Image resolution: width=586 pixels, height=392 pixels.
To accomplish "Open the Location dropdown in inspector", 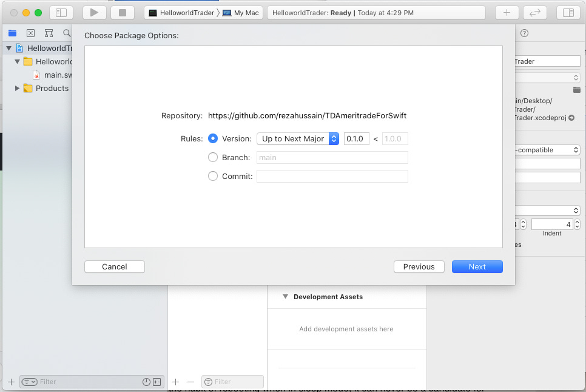I will pos(548,77).
